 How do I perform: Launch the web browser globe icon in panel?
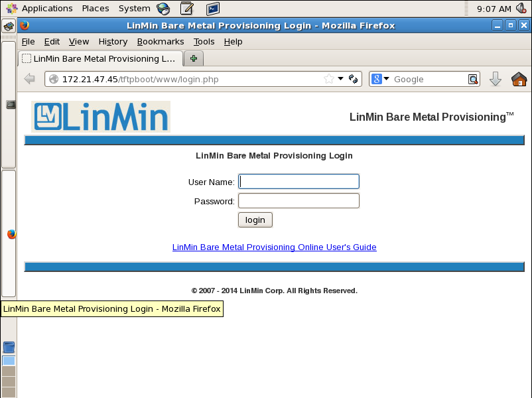point(163,9)
